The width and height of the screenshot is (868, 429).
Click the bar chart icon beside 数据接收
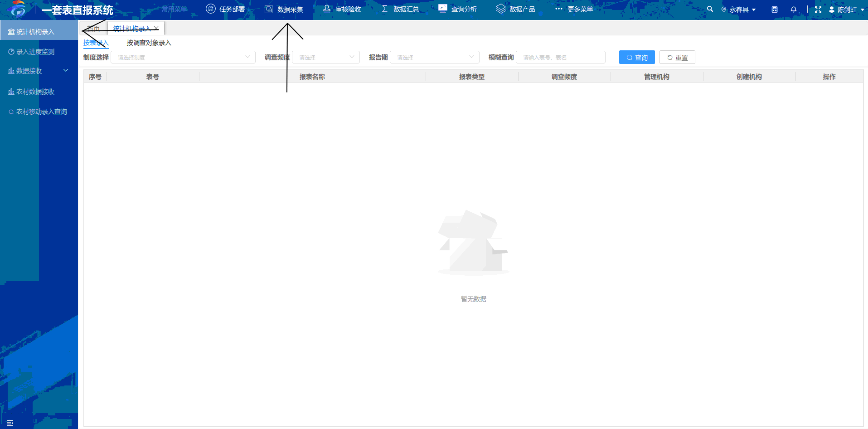click(11, 71)
